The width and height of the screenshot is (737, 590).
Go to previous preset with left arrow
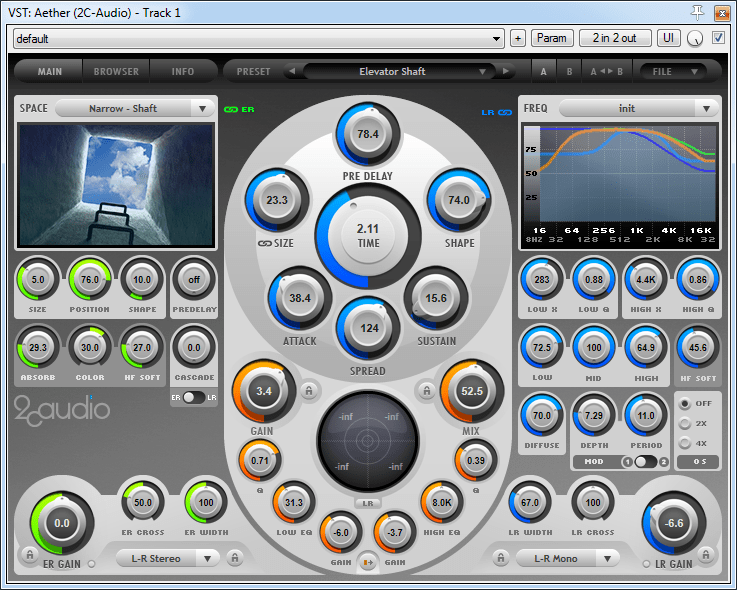point(292,71)
